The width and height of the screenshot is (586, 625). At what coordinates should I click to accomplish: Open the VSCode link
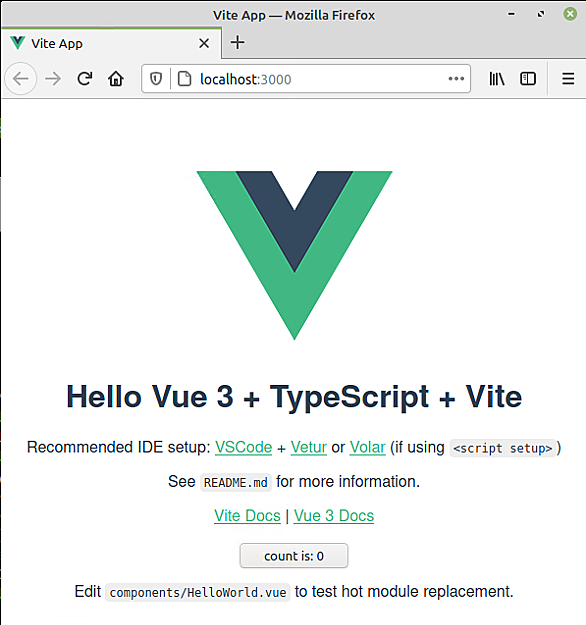pos(243,447)
